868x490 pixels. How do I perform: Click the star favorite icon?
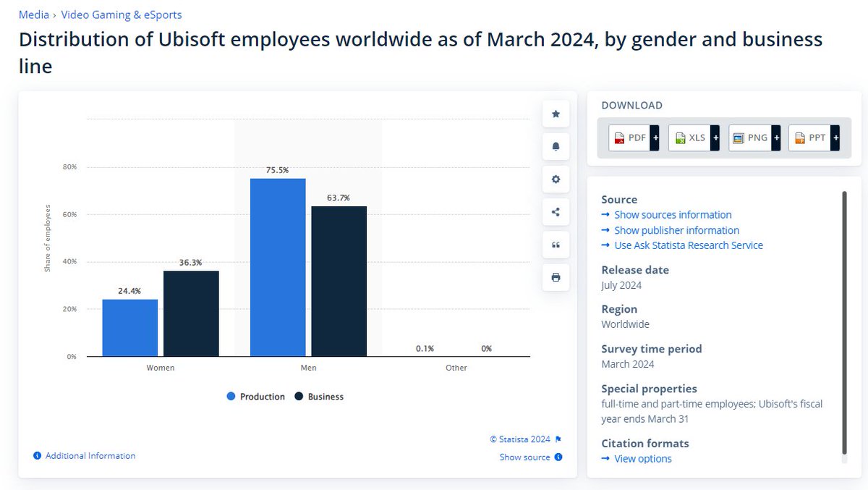[x=556, y=114]
